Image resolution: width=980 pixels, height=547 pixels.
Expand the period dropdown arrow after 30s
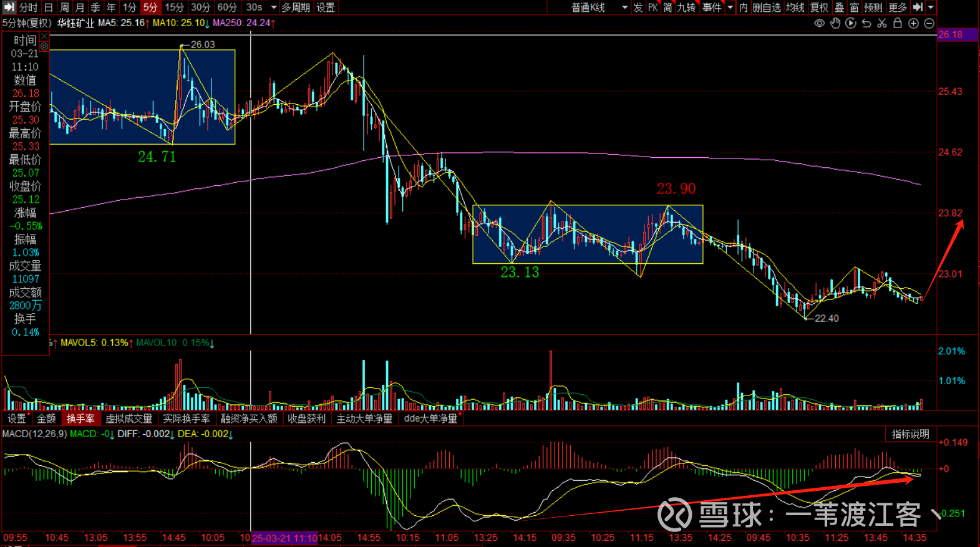pos(273,7)
